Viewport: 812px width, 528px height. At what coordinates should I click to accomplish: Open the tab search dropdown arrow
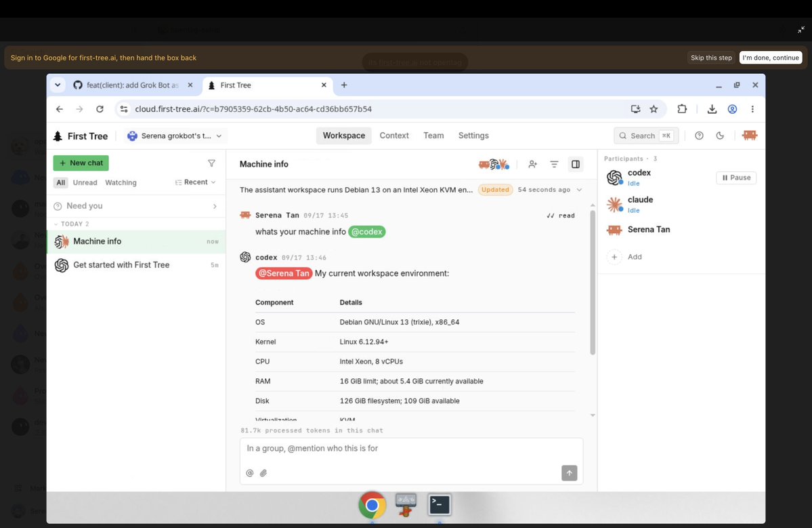[58, 85]
